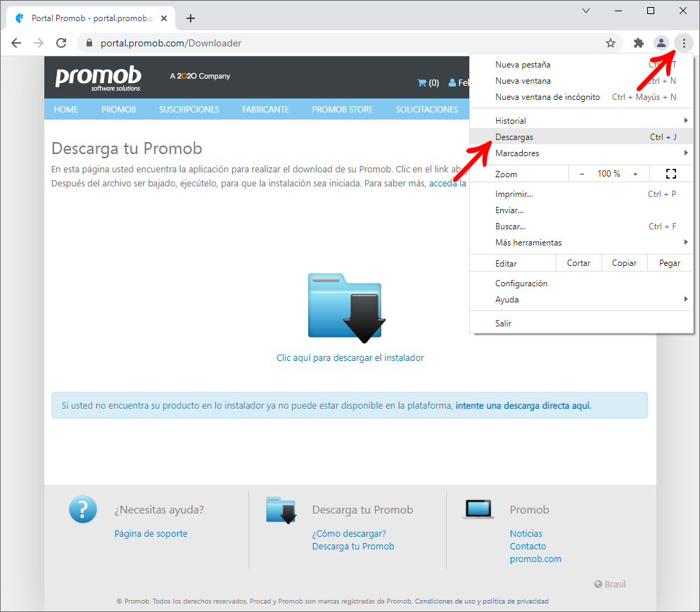Expand the Historial submenu
The height and width of the screenshot is (612, 700).
click(581, 120)
